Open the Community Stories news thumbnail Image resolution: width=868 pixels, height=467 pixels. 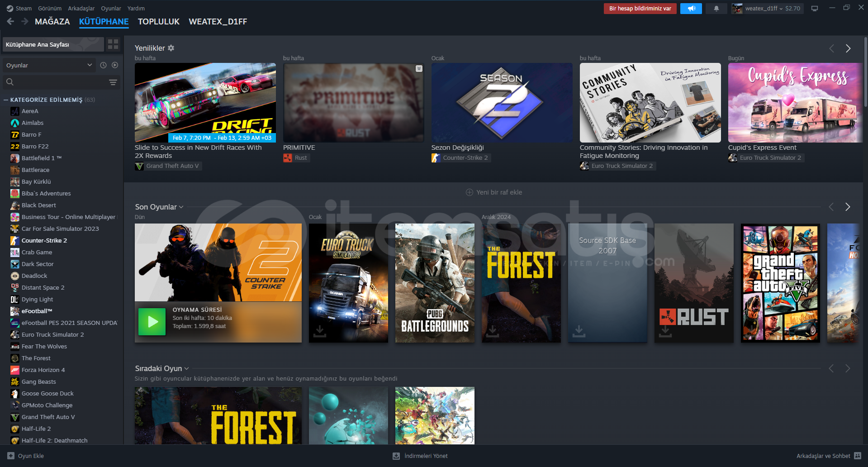(650, 103)
